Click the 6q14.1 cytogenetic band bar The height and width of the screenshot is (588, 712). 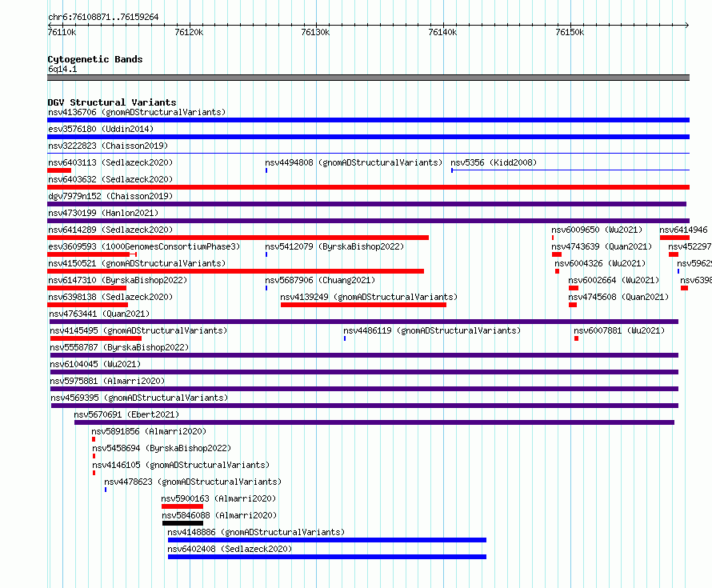(x=368, y=78)
